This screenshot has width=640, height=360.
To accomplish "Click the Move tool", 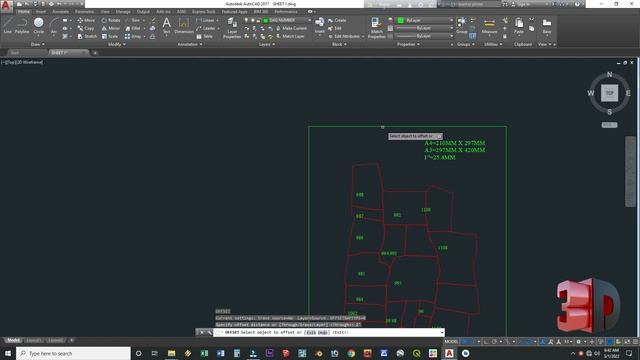I will pos(86,20).
